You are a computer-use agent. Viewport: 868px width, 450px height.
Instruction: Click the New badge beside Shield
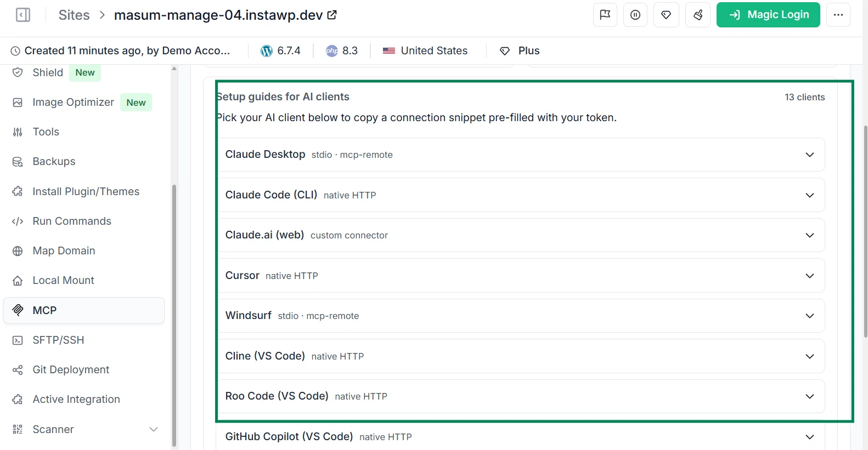click(85, 72)
